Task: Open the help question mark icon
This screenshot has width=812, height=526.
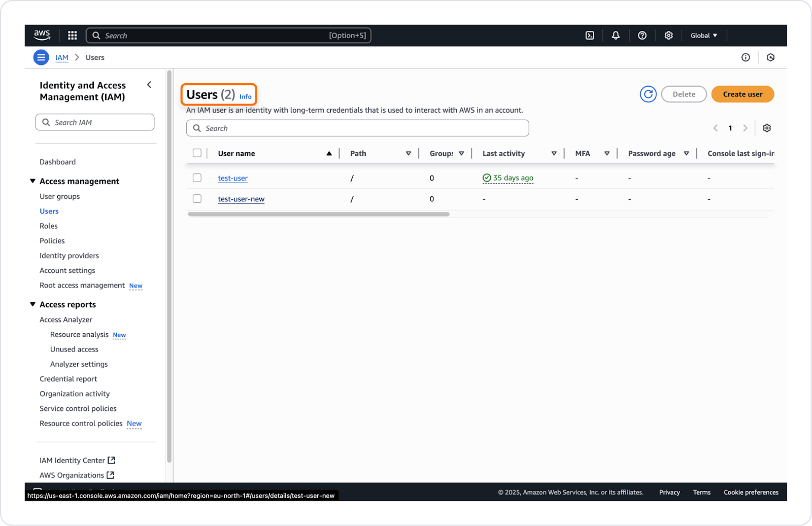Action: point(642,36)
